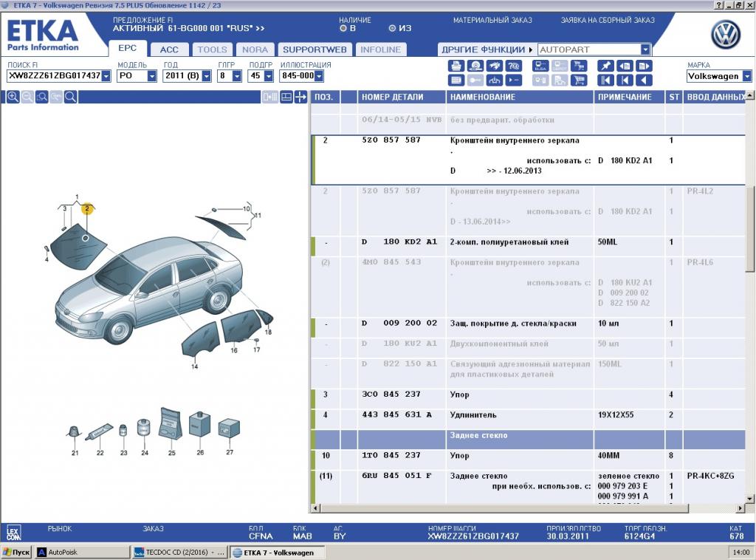Open the ГОД dropdown showing 2011 (B)
The height and width of the screenshot is (560, 756).
click(207, 76)
